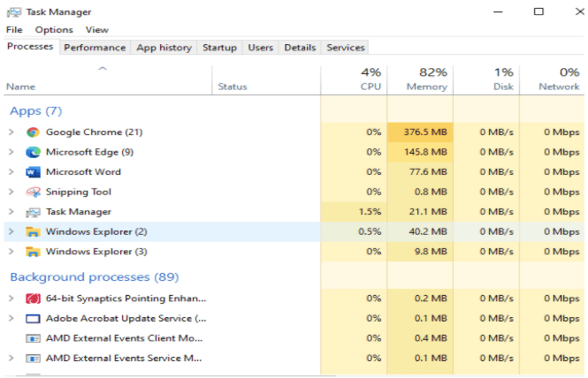Expand Windows Explorer (2) process group
Viewport: 588px width, 378px height.
point(11,231)
